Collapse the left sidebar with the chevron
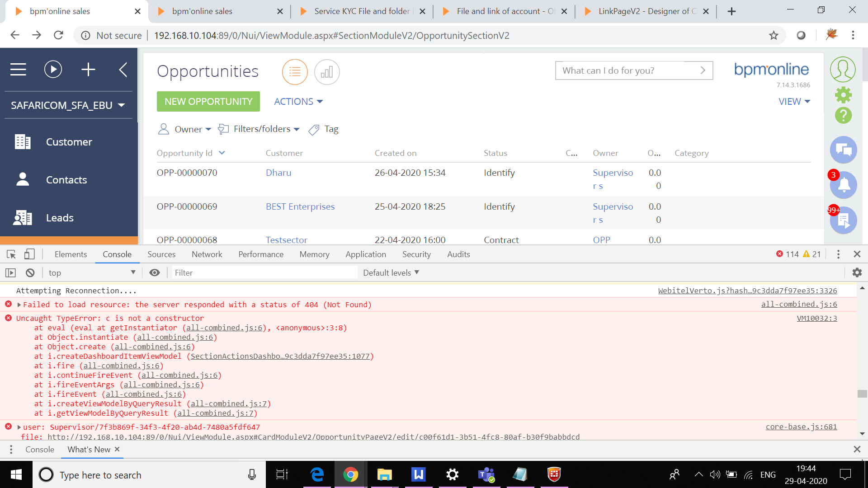 pyautogui.click(x=123, y=70)
